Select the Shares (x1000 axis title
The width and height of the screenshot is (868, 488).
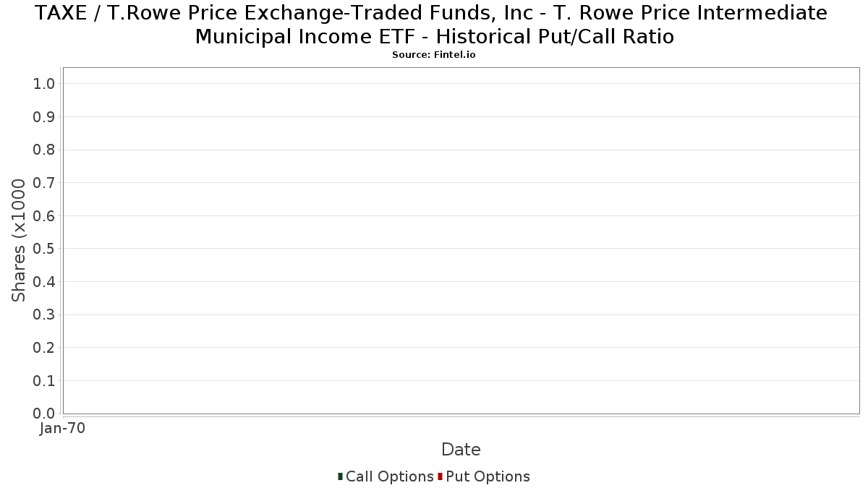[x=19, y=241]
